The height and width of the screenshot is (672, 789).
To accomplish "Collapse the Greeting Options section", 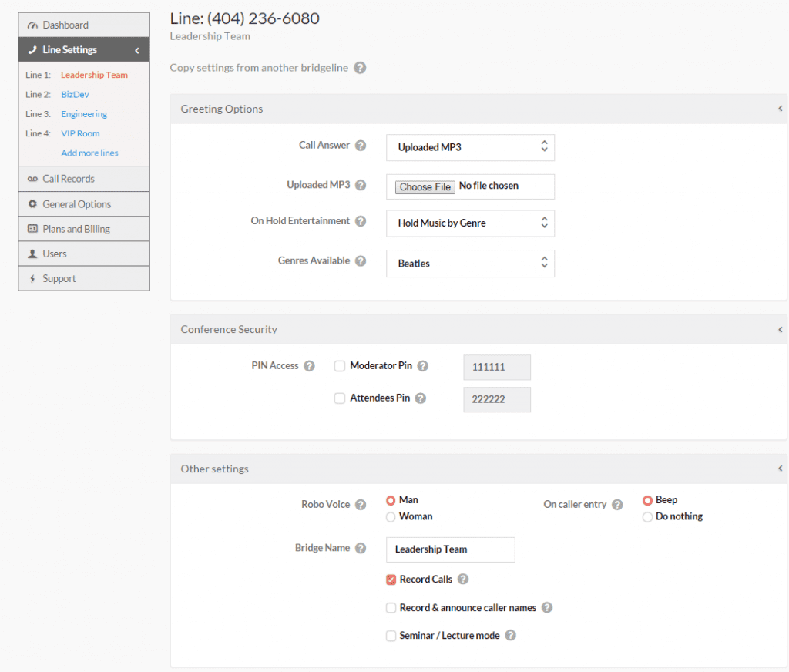I will point(780,109).
